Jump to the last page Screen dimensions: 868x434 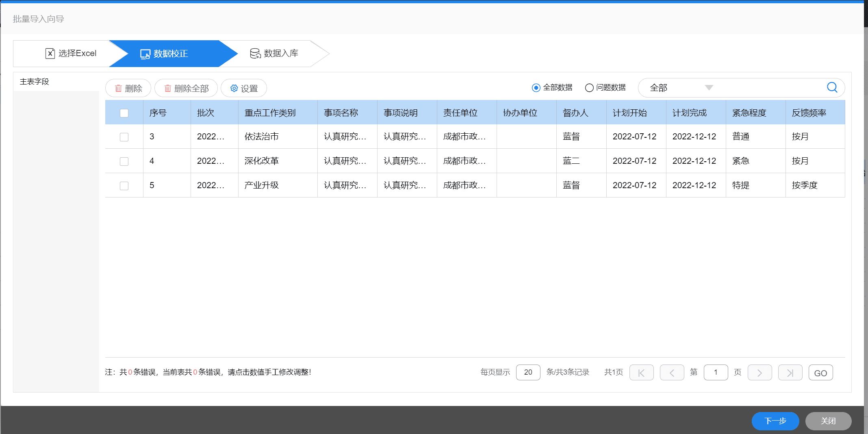[790, 373]
